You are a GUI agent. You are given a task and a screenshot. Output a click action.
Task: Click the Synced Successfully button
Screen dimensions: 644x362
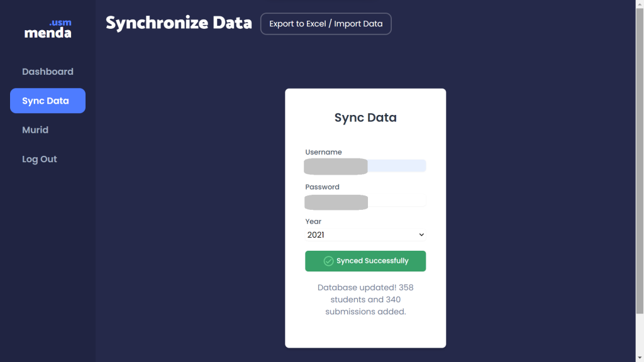click(365, 261)
